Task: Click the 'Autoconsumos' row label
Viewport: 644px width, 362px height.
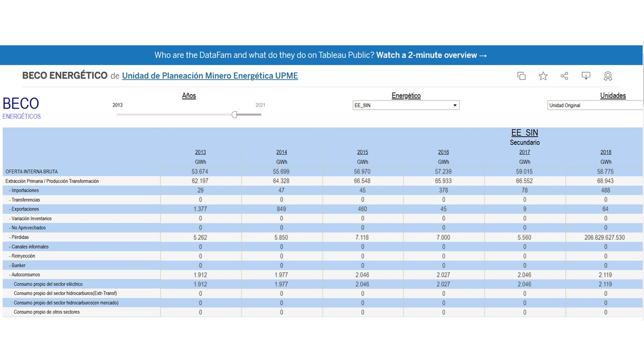Action: [x=26, y=275]
